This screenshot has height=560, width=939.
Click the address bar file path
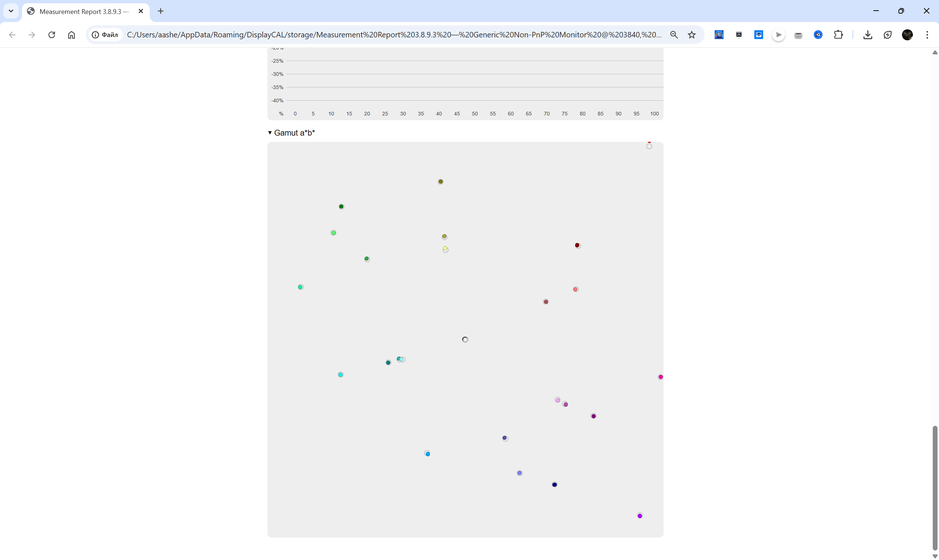394,35
